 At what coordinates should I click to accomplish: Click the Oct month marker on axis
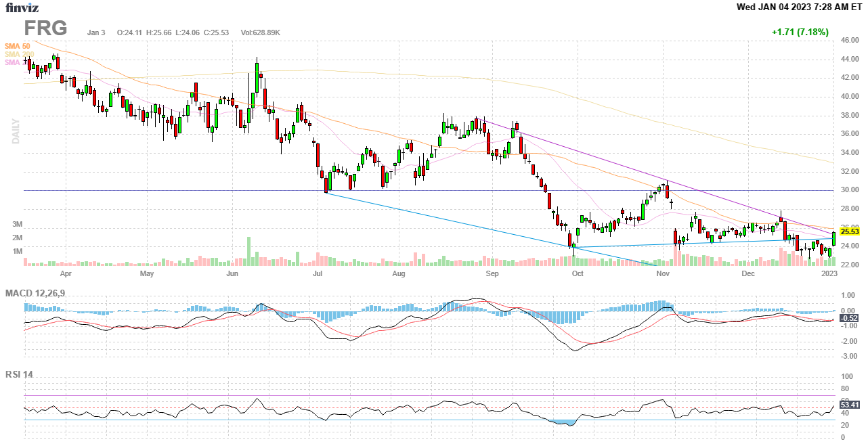[x=577, y=274]
